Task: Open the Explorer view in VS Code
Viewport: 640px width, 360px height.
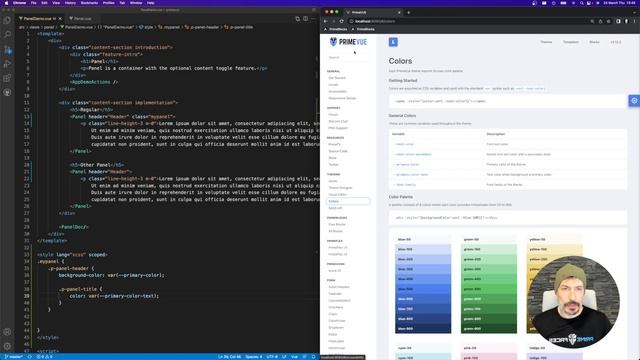Action: click(7, 20)
